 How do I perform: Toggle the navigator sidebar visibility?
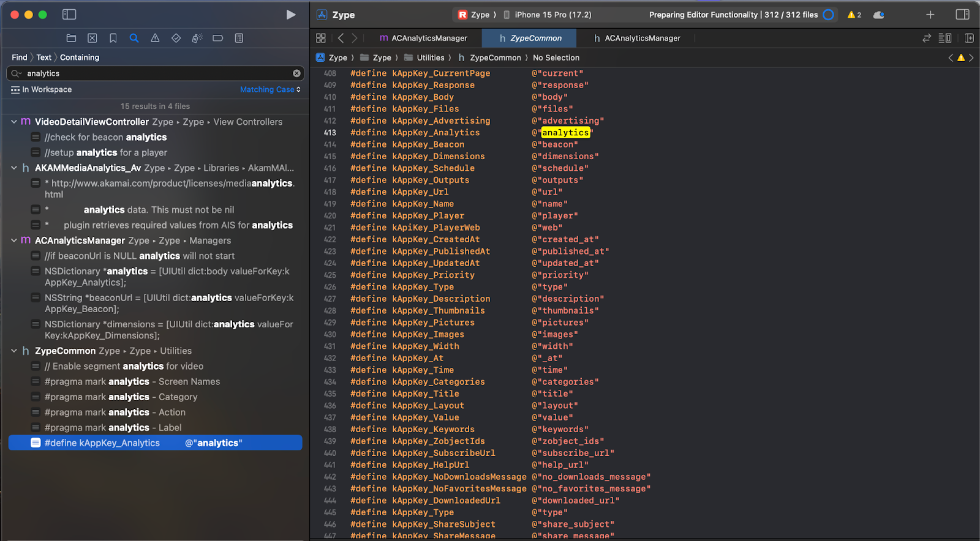[69, 15]
